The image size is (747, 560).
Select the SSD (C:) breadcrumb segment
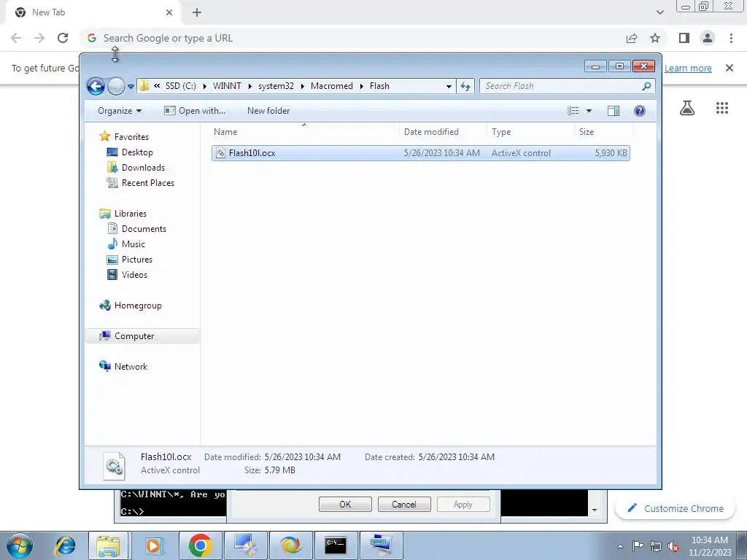(x=181, y=86)
